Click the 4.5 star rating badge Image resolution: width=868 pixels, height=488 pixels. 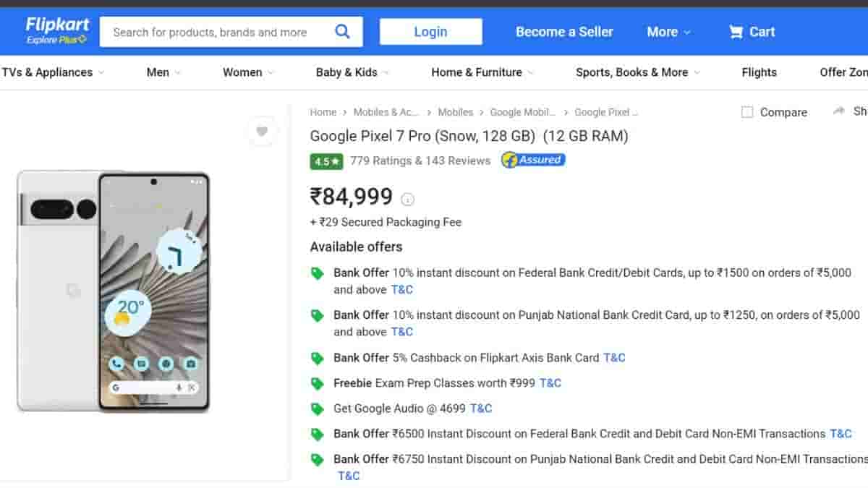pyautogui.click(x=326, y=161)
